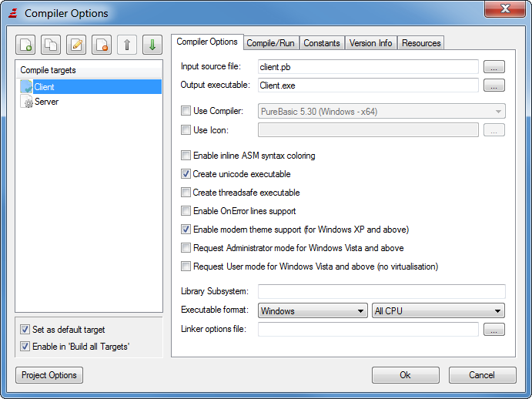Browse for the linker options file

pos(494,330)
